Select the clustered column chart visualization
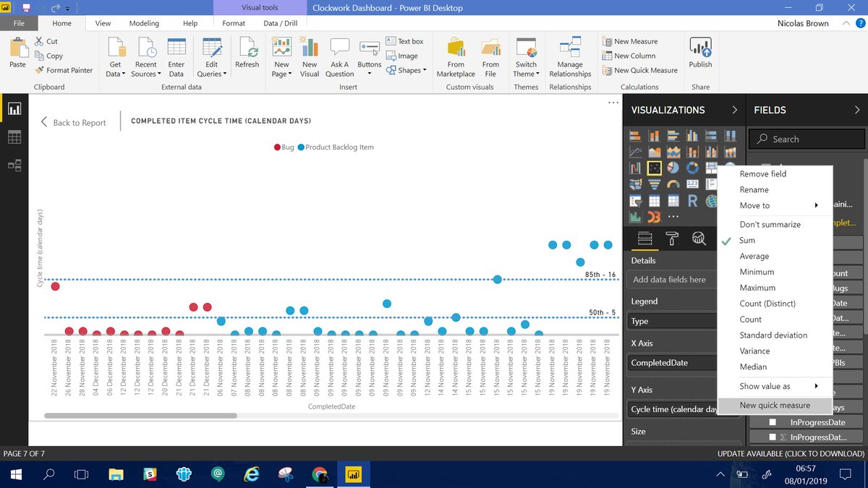 click(692, 135)
